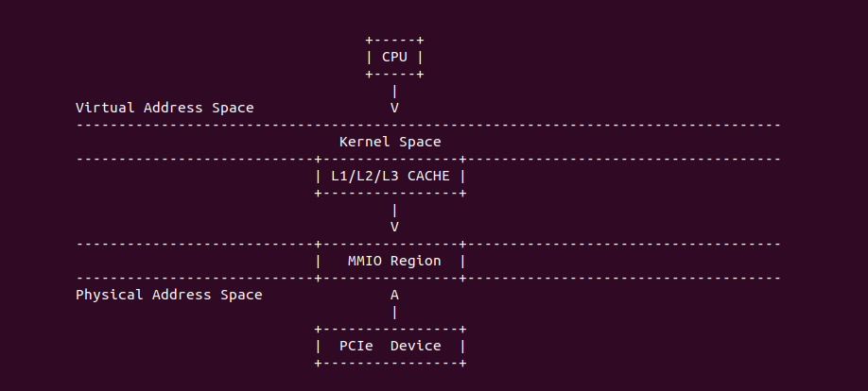The width and height of the screenshot is (868, 391).
Task: Click the bottom border of PCIe Device box
Action: 390,363
